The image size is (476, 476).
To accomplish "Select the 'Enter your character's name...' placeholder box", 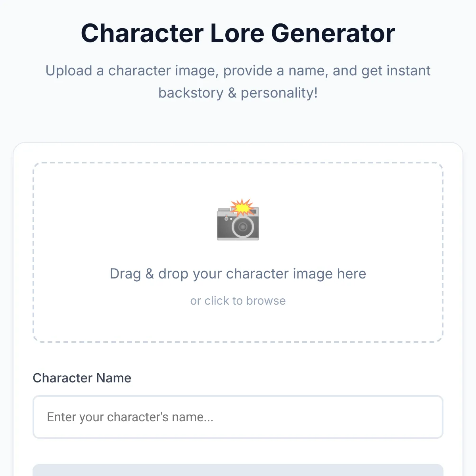I will [x=238, y=417].
